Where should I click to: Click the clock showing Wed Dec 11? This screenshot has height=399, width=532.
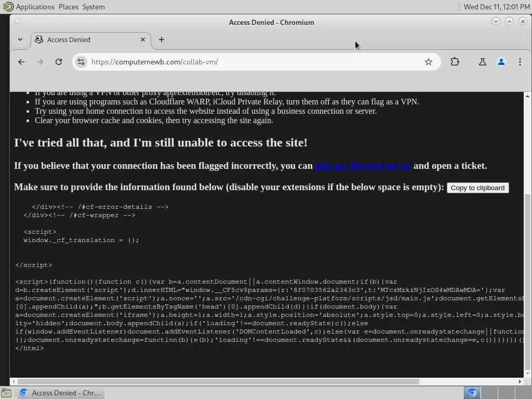click(x=497, y=7)
